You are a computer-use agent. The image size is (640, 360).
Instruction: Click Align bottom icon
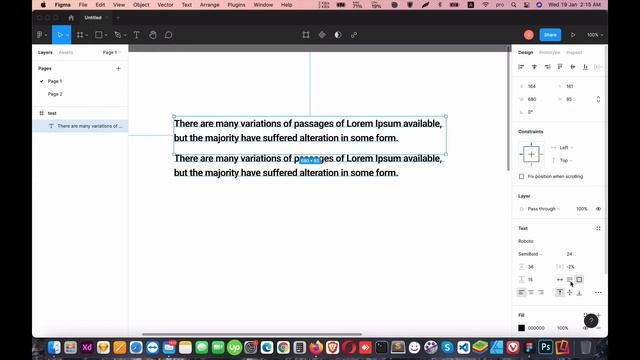586,67
